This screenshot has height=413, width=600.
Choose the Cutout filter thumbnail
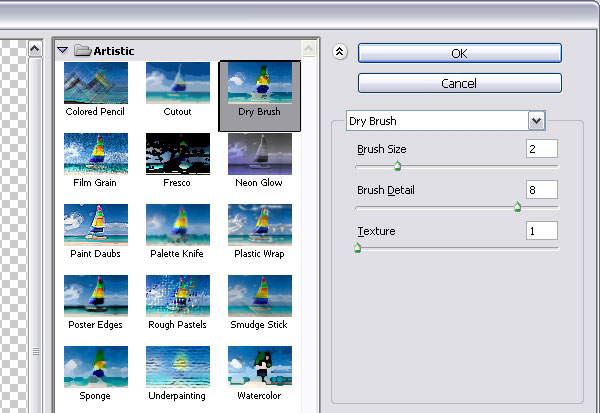click(x=177, y=83)
